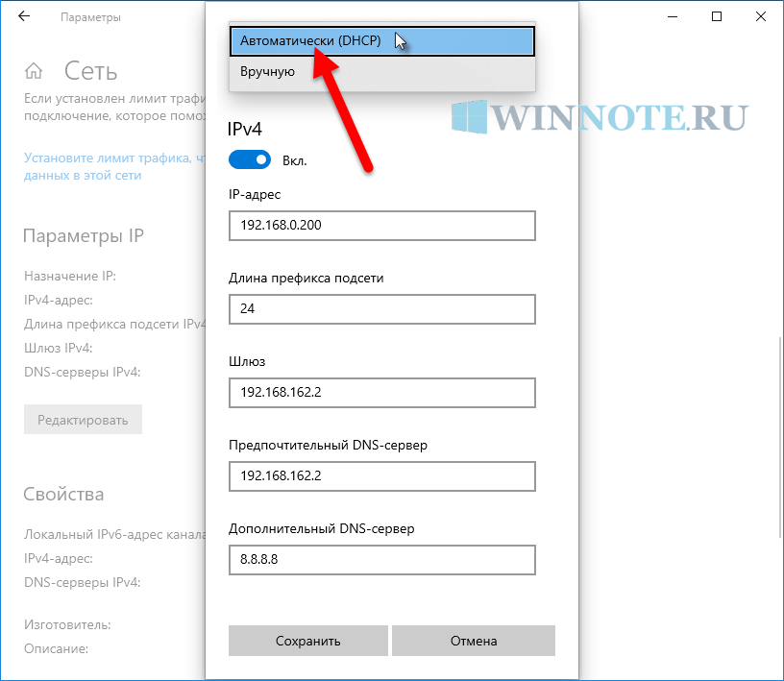Click the Редактировать button in the background
The height and width of the screenshot is (681, 784).
tap(83, 420)
